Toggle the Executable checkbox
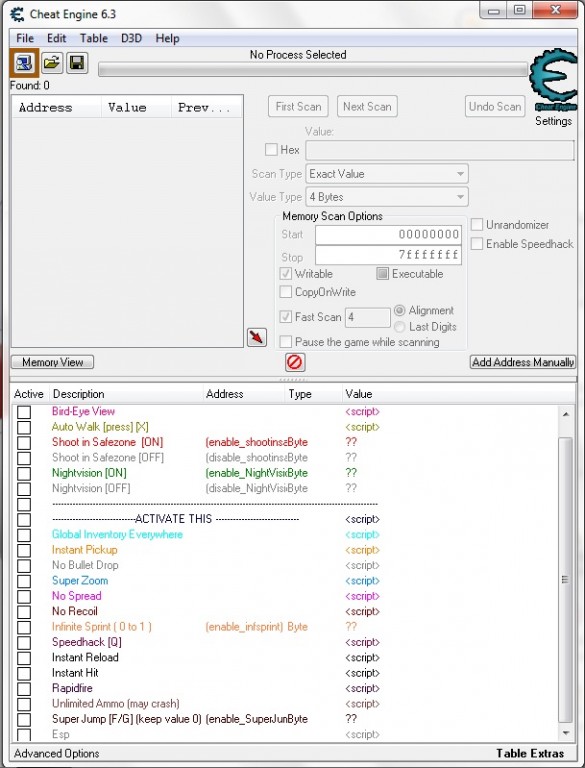Screen dimensions: 585x768 [383, 273]
